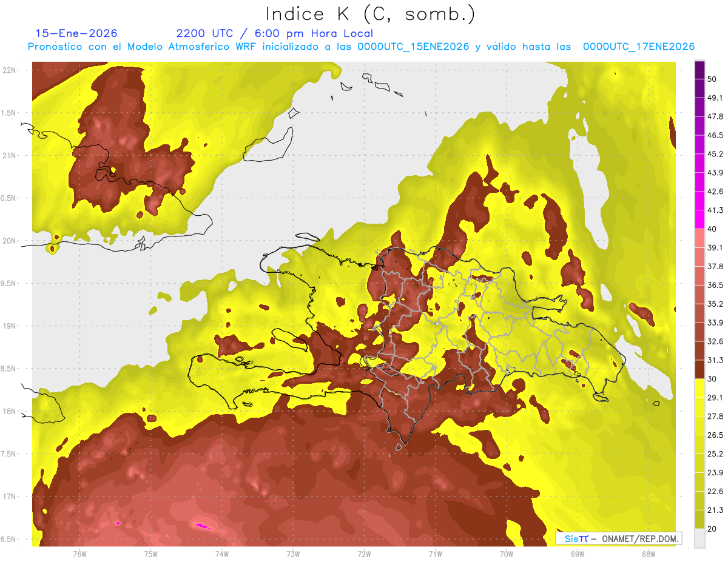Click the latitude axis label "22N"
The image size is (728, 562).
pos(9,70)
